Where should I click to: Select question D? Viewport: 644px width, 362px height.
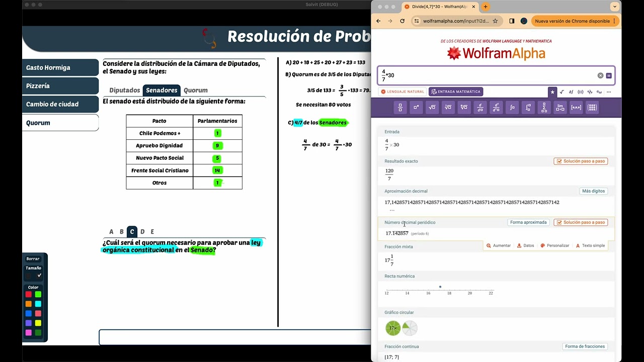142,232
